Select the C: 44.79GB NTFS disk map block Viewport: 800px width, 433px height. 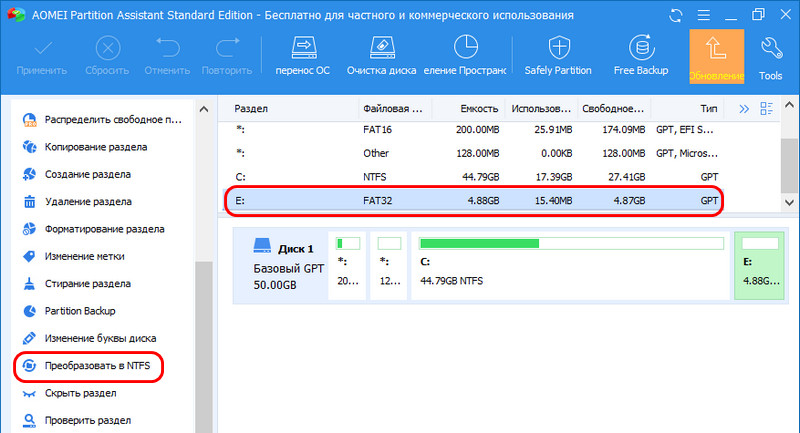coord(571,266)
